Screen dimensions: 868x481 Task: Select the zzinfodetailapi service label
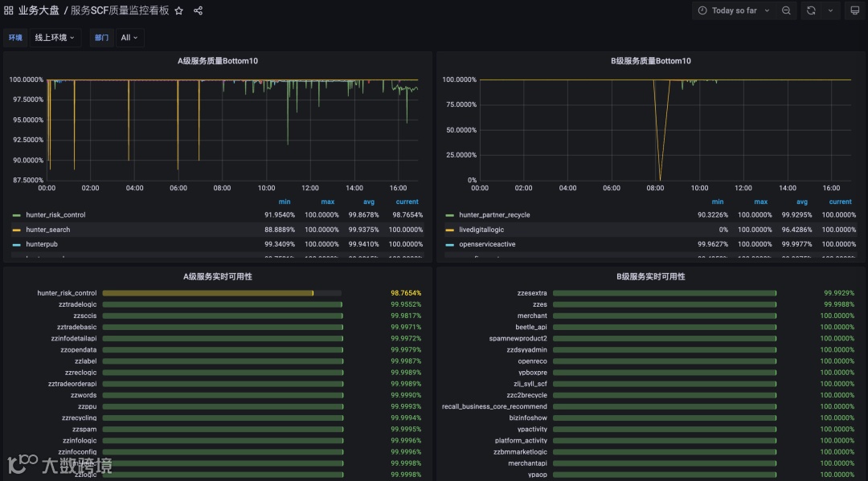point(74,338)
